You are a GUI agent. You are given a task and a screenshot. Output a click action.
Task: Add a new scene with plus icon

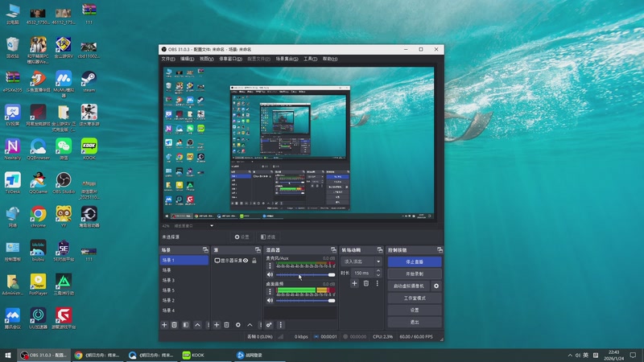[164, 325]
